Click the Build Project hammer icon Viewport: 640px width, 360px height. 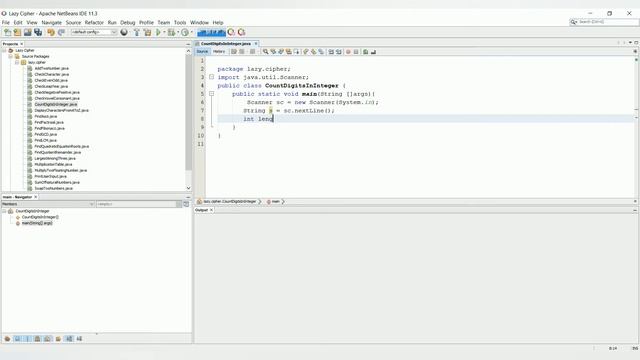(137, 32)
